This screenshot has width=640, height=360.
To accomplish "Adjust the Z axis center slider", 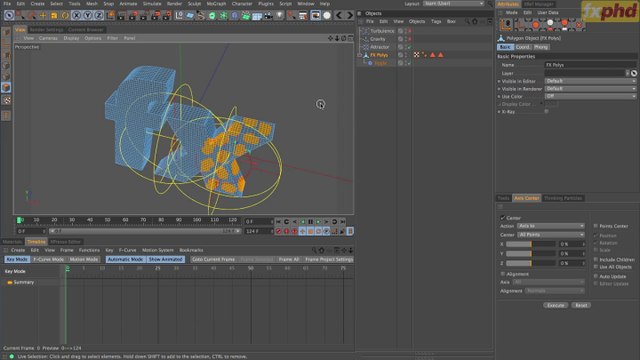I will (531, 263).
